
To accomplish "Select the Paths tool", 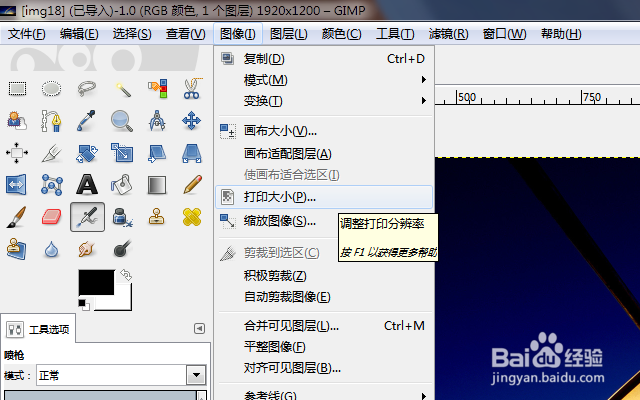I will click(51, 121).
